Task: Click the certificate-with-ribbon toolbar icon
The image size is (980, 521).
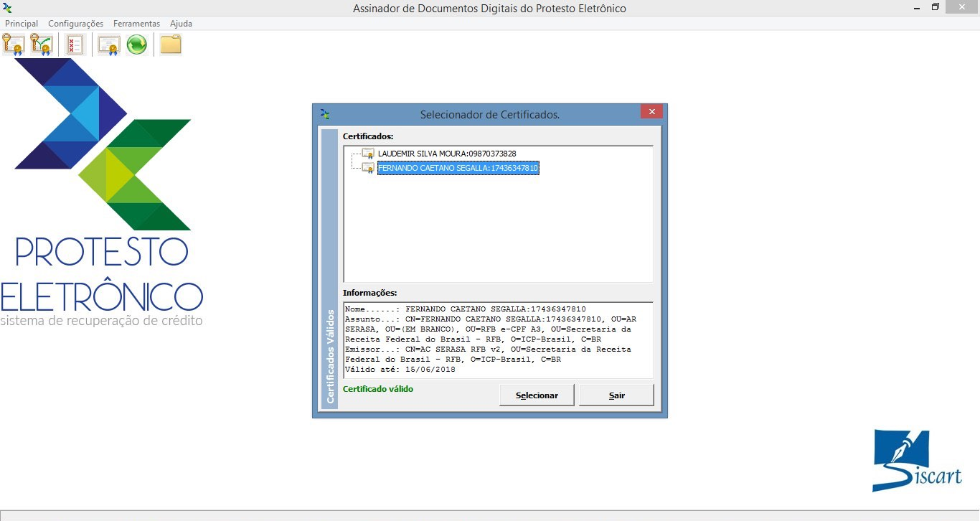Action: 109,44
